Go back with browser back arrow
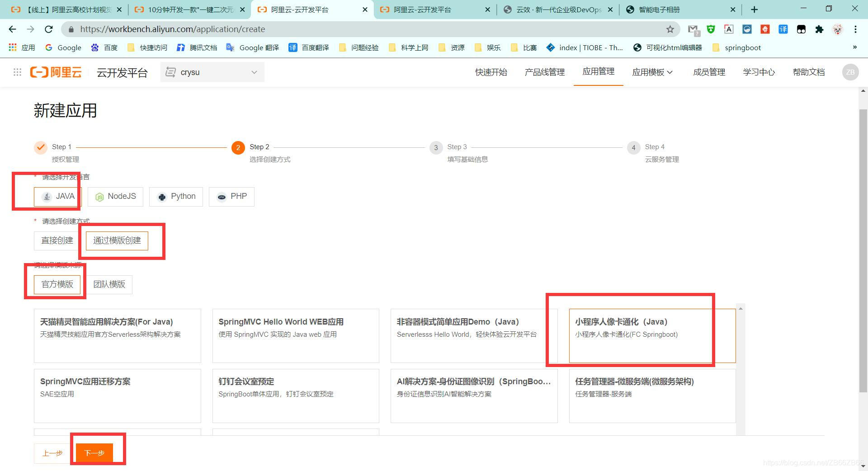The width and height of the screenshot is (868, 471). pos(12,29)
